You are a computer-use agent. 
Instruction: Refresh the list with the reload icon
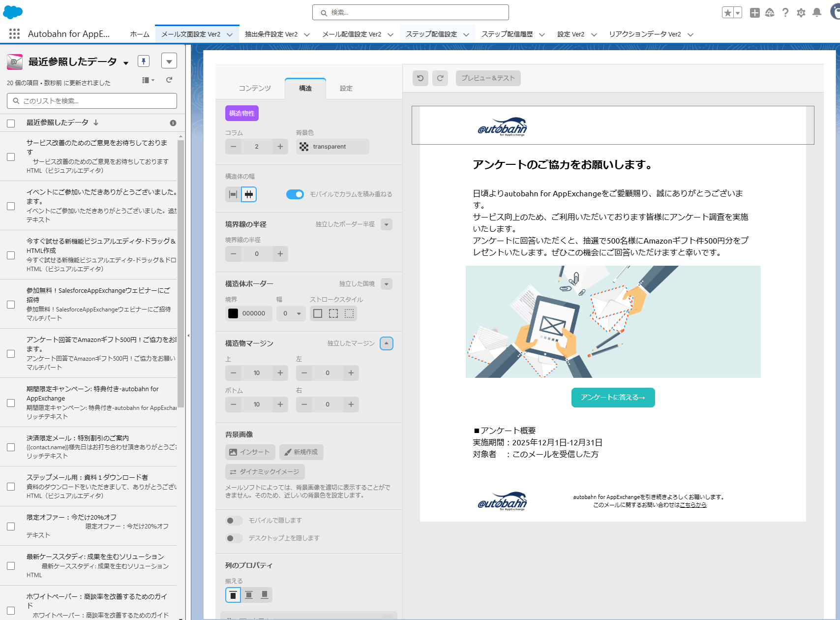169,80
